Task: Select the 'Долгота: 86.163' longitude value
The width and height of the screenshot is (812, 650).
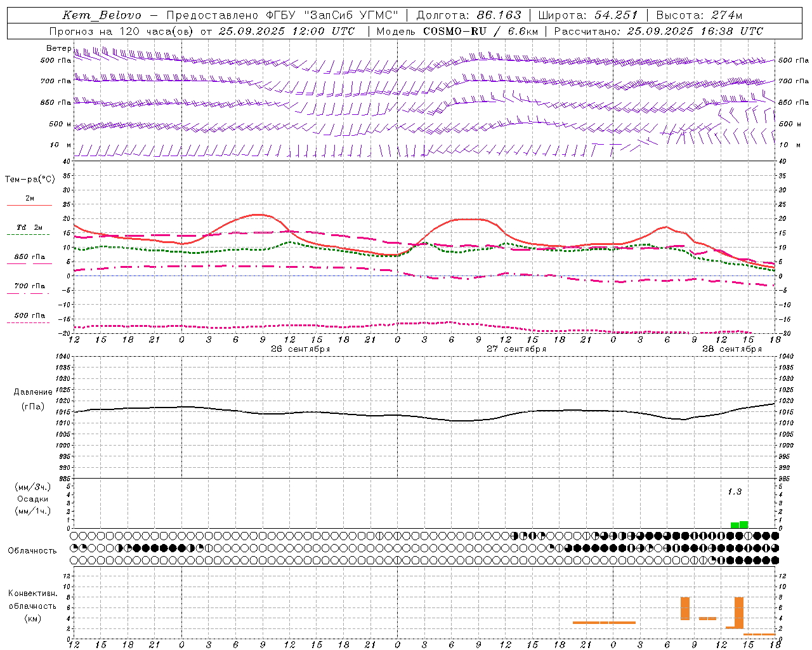Action: [x=469, y=15]
